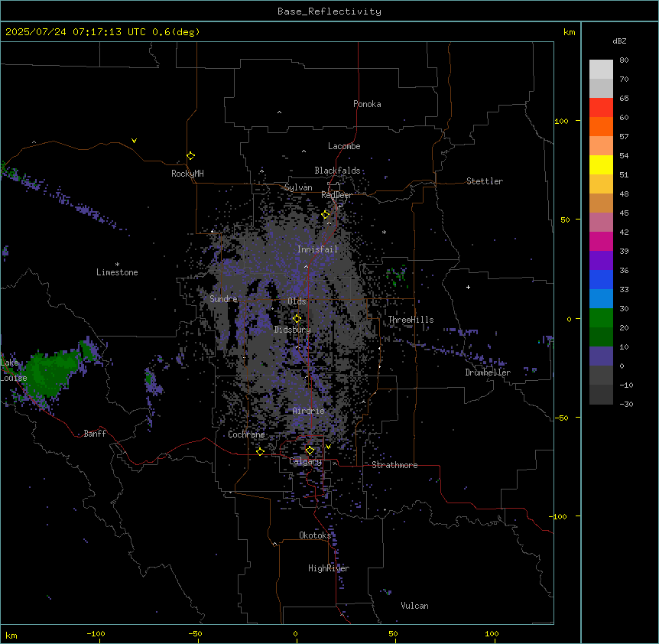Click the yellow diamond marker beside RockyMH
The image size is (659, 644).
[x=190, y=156]
